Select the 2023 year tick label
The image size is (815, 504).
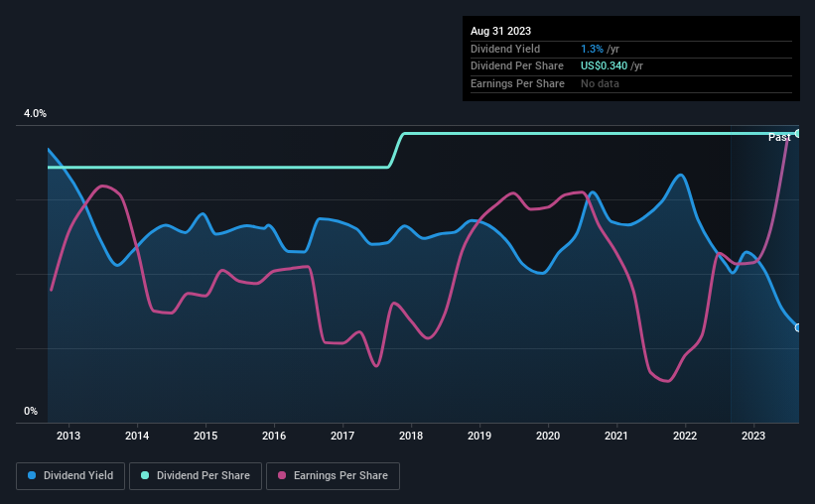coord(753,436)
